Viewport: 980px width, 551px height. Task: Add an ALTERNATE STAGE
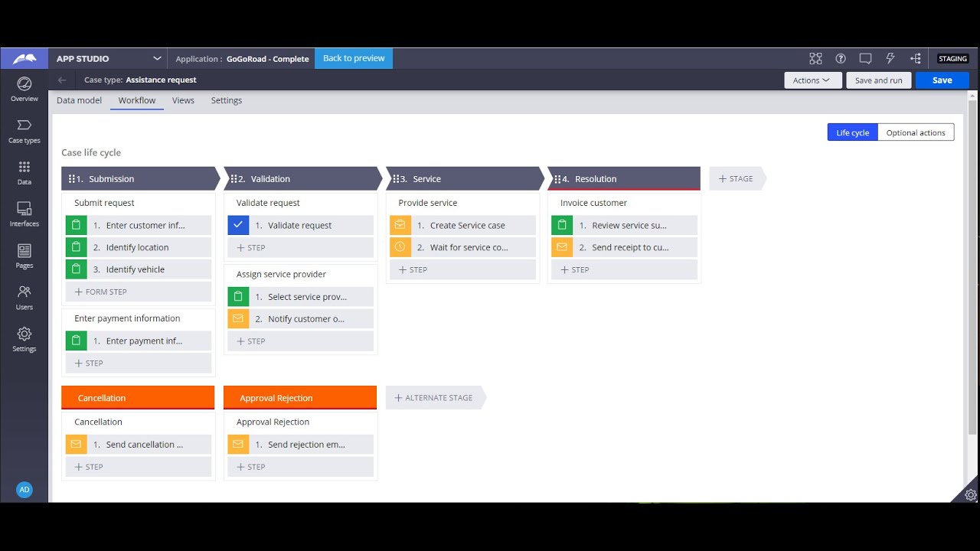click(434, 398)
